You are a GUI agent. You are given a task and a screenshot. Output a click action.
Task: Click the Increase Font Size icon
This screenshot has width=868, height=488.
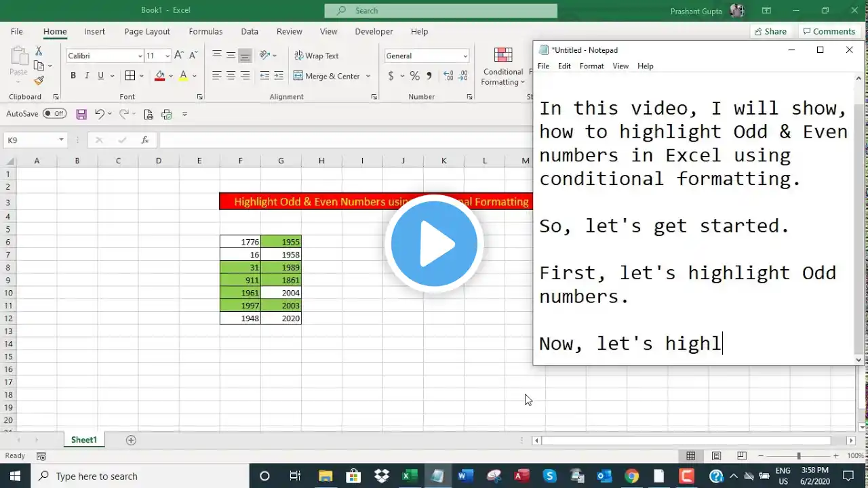coord(179,56)
